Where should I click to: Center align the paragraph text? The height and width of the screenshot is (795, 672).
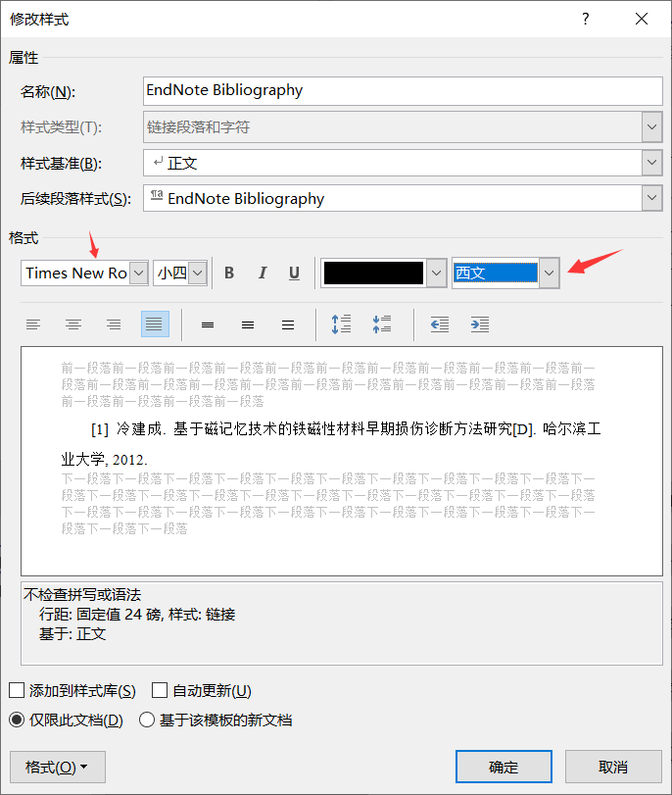tap(73, 324)
